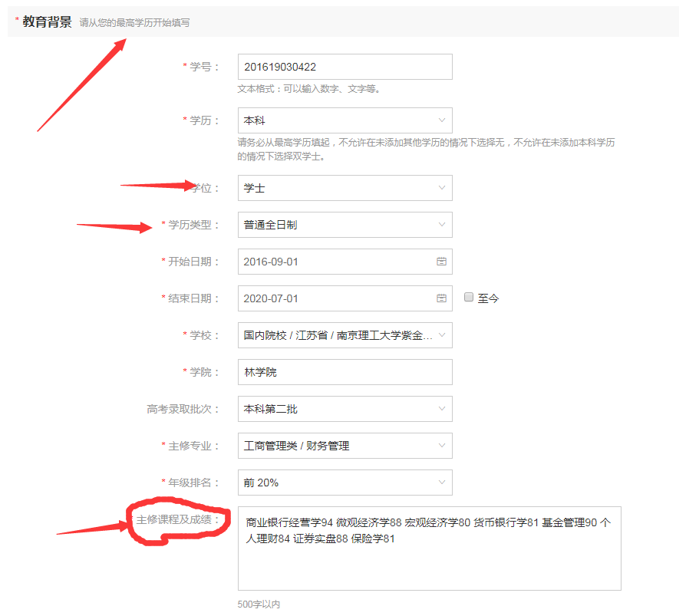This screenshot has width=699, height=616.
Task: Click the circled 主修课程及成绩 label
Action: tap(177, 521)
